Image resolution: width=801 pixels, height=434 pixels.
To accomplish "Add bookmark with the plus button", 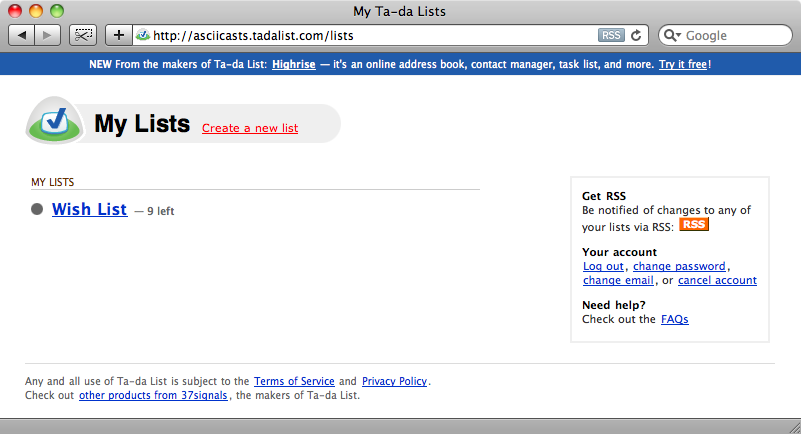I will tap(119, 35).
